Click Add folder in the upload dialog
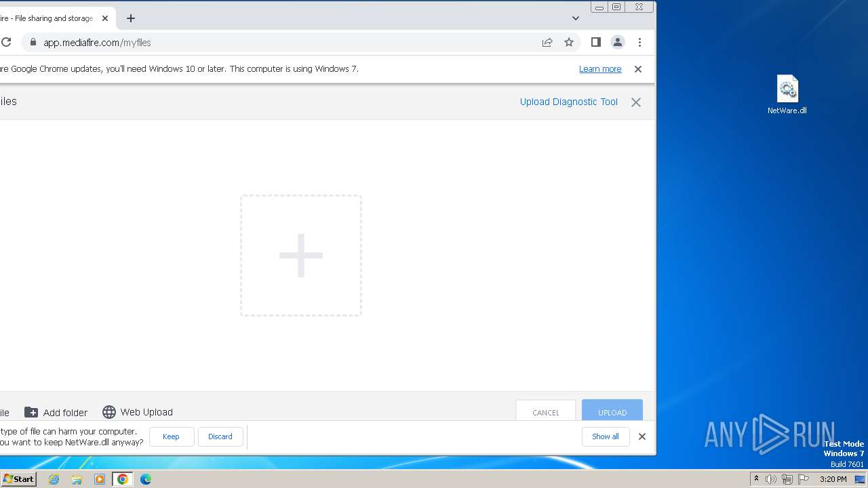Screen dimensions: 868x488 click(x=56, y=412)
